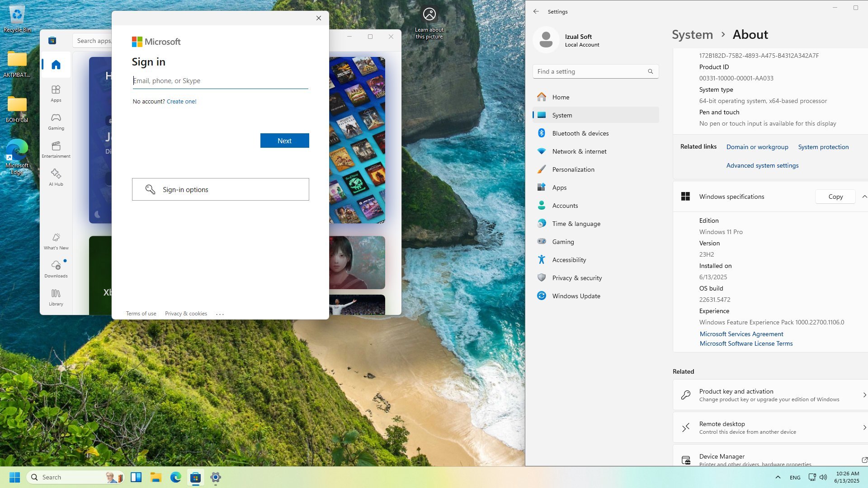Open Entertainment section in Microsoft Store
This screenshot has height=488, width=868.
pyautogui.click(x=56, y=150)
